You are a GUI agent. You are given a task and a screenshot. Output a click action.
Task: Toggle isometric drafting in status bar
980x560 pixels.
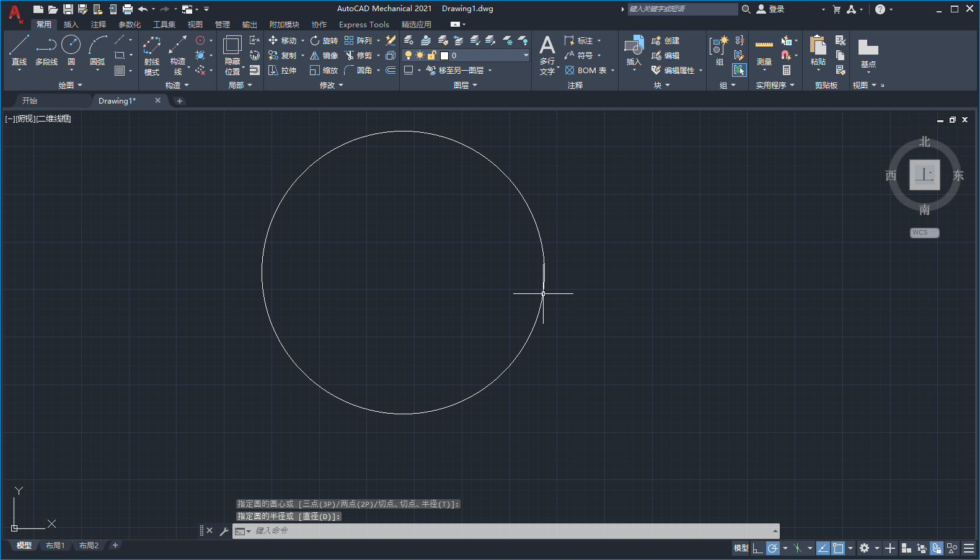[x=797, y=548]
